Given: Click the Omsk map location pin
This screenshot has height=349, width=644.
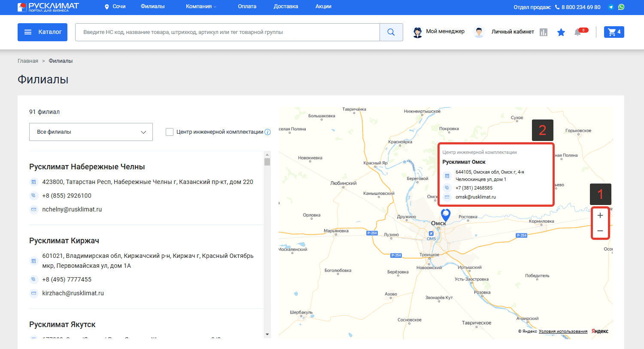Looking at the screenshot, I should pos(446,215).
